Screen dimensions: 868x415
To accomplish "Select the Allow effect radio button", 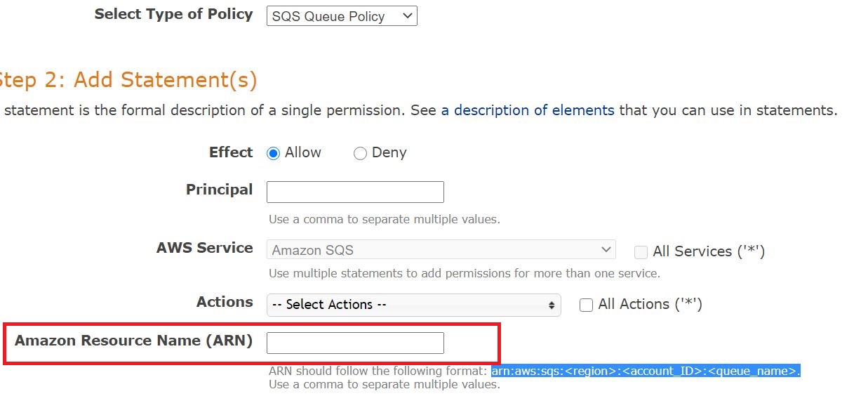I will 274,153.
